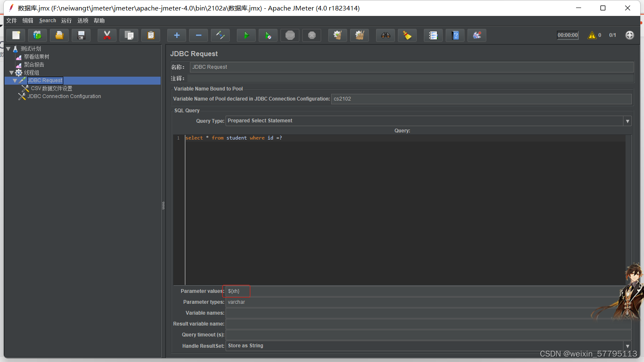Click the query editor vertical scrollbar
Screen dimensions: 644x362
pyautogui.click(x=628, y=209)
